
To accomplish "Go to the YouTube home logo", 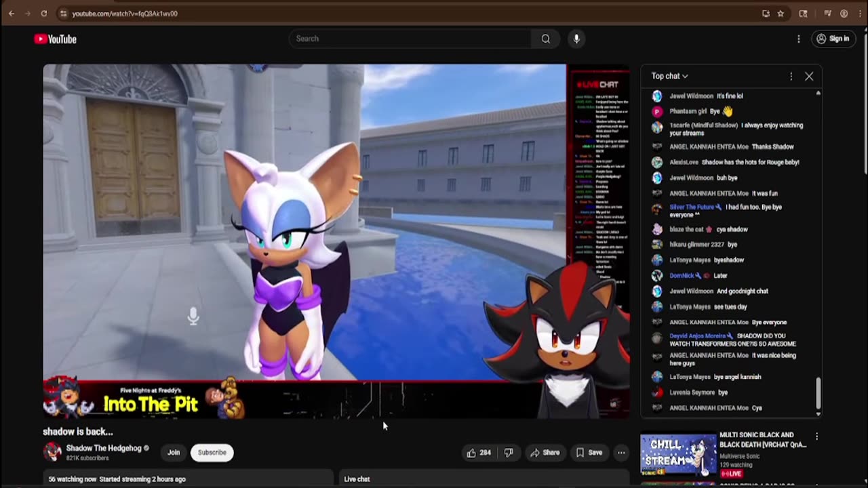I will (x=56, y=39).
